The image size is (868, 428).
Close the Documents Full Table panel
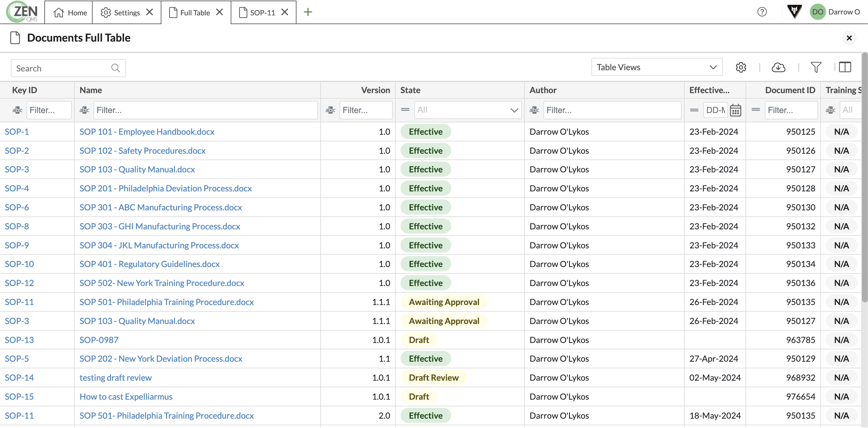(849, 38)
